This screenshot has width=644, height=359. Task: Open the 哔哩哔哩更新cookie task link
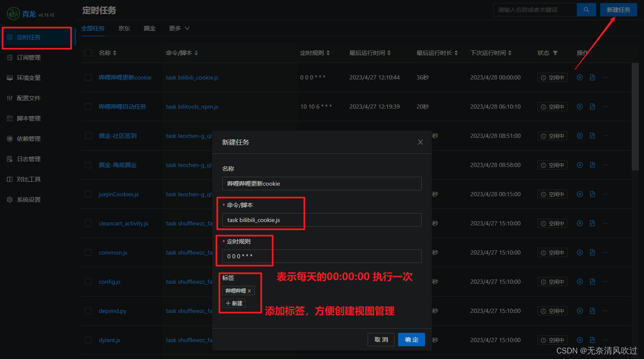click(x=125, y=77)
